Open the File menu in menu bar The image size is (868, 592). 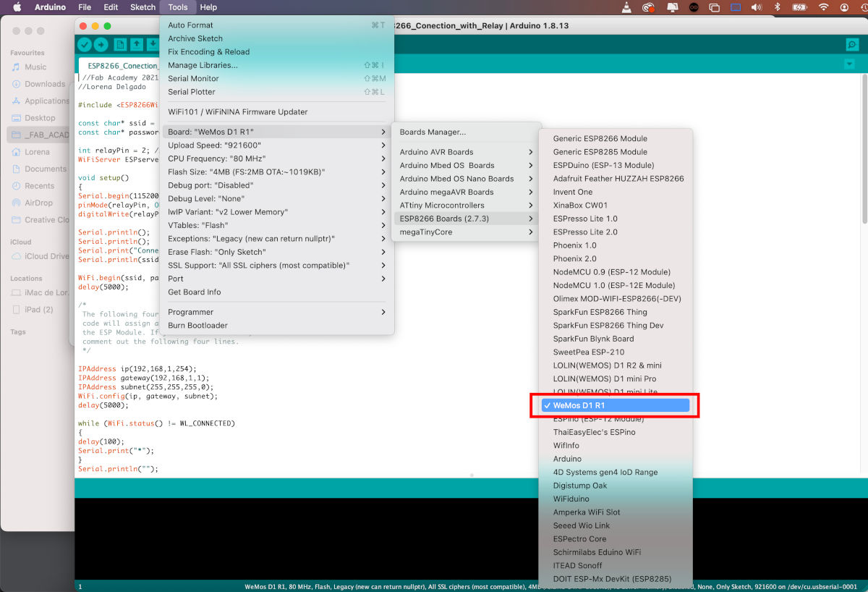click(84, 7)
